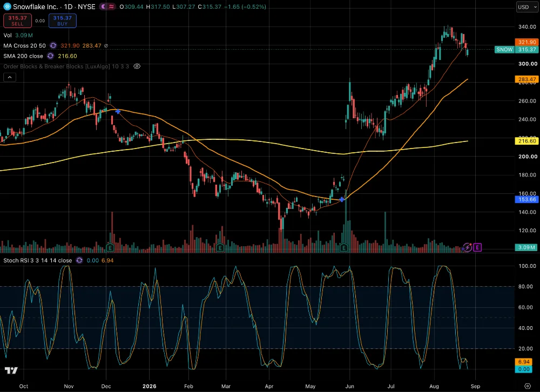Click the SMA 200 source-code refresh icon

tap(51, 56)
